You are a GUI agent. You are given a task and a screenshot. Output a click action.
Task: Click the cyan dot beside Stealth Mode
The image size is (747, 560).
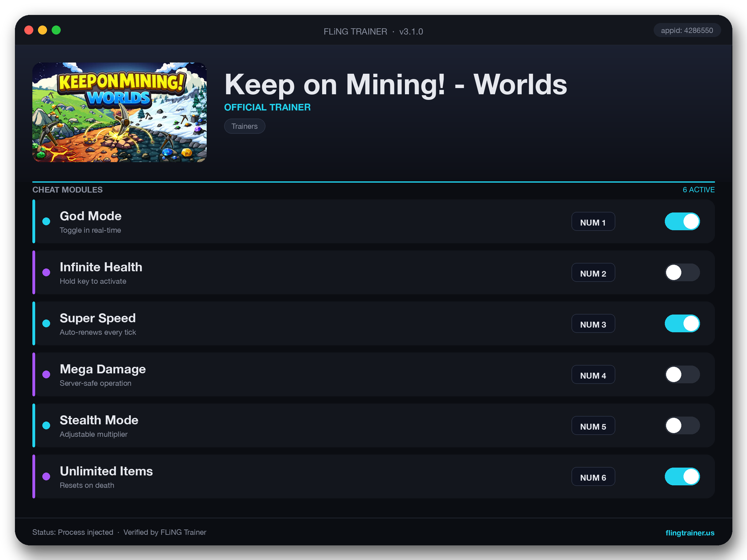(46, 425)
